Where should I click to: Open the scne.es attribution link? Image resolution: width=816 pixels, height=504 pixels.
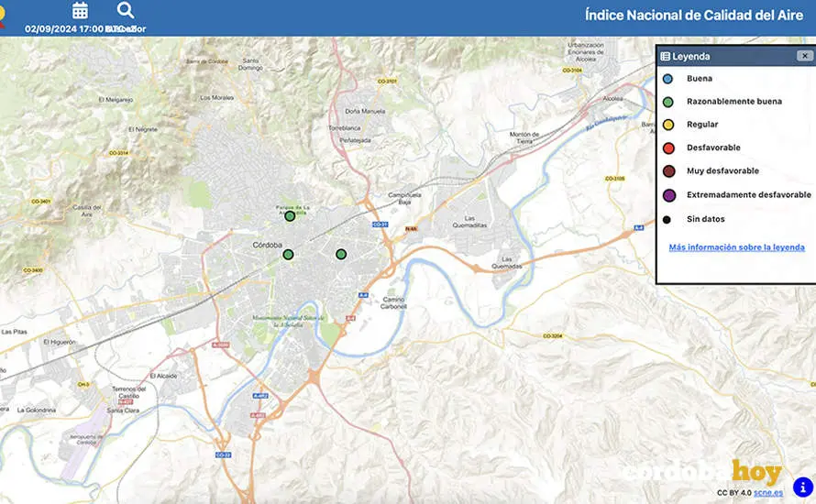[x=768, y=493]
